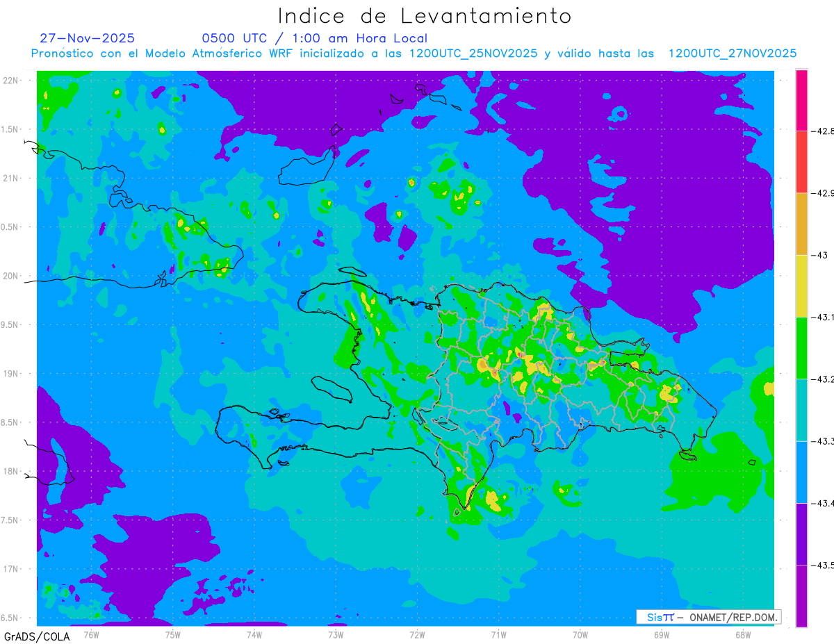The image size is (834, 644).
Task: Select the "71W" longitude label
Action: coord(498,635)
